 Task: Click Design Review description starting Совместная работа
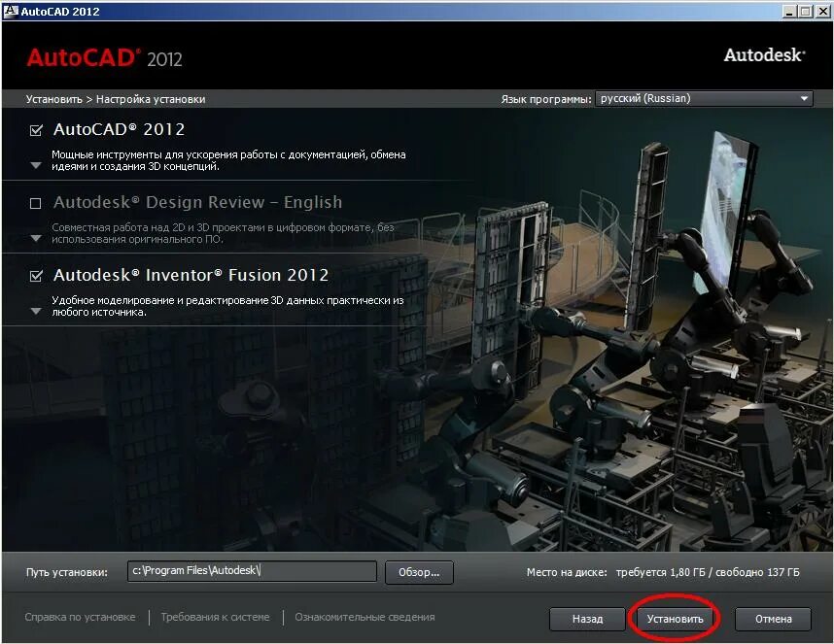point(223,233)
